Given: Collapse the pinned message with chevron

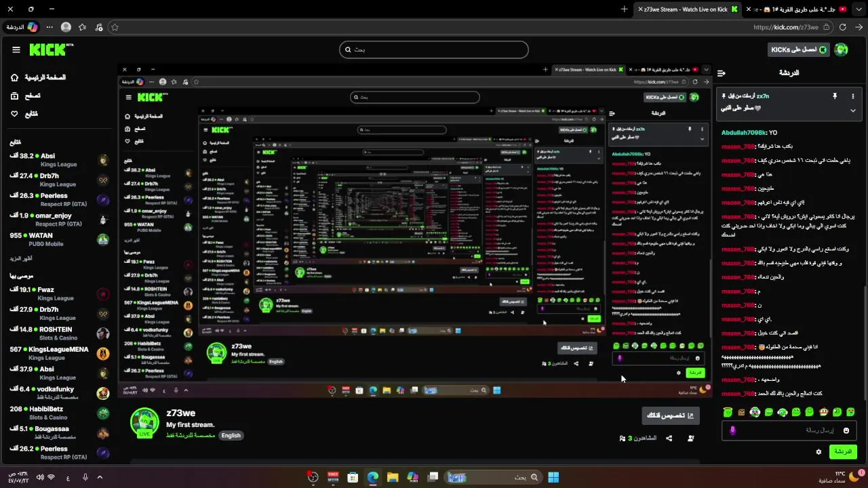Looking at the screenshot, I should tap(853, 110).
